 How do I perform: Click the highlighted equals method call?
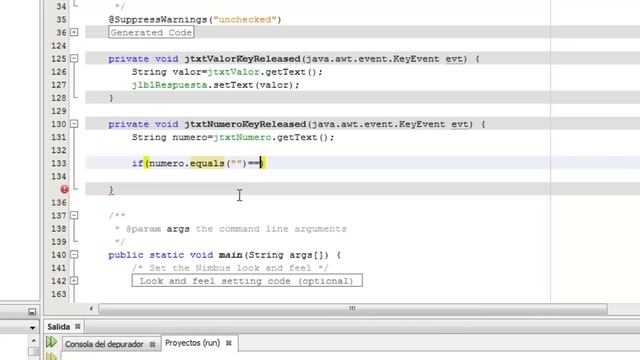point(207,163)
